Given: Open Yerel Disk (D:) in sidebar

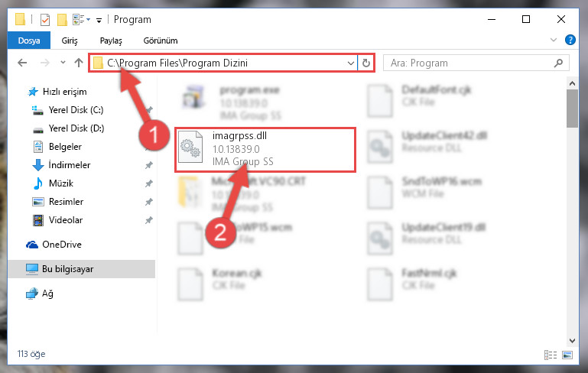Looking at the screenshot, I should pos(76,128).
